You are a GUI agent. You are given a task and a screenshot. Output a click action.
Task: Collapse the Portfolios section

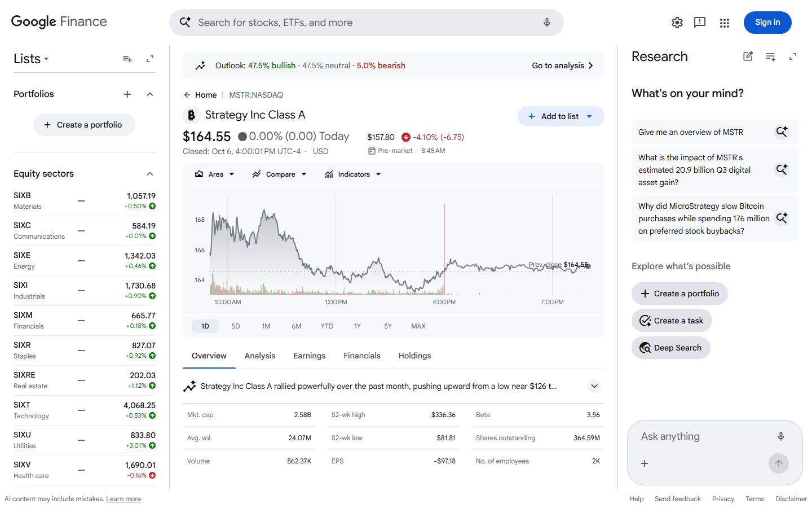click(x=150, y=94)
